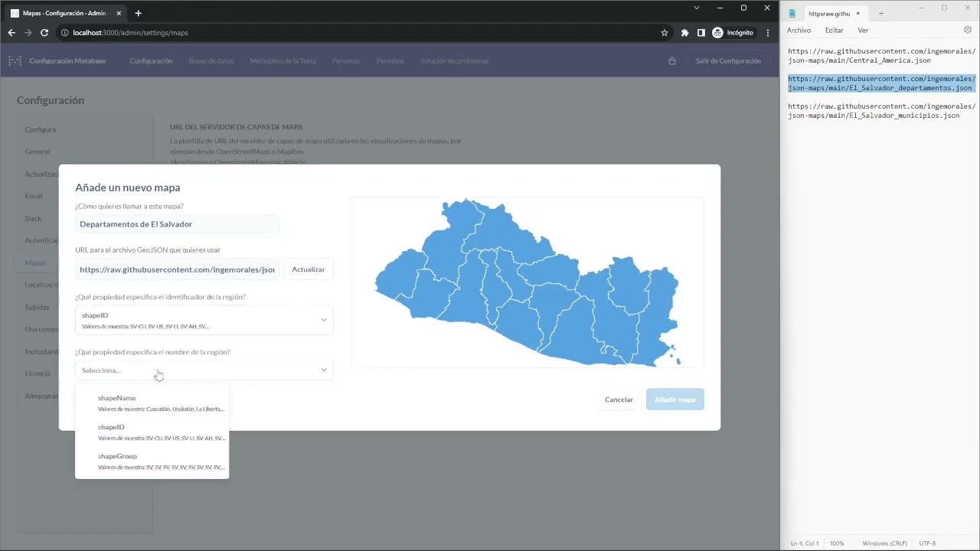This screenshot has height=551, width=980.
Task: Open region name Selecciona dropdown
Action: tap(204, 370)
